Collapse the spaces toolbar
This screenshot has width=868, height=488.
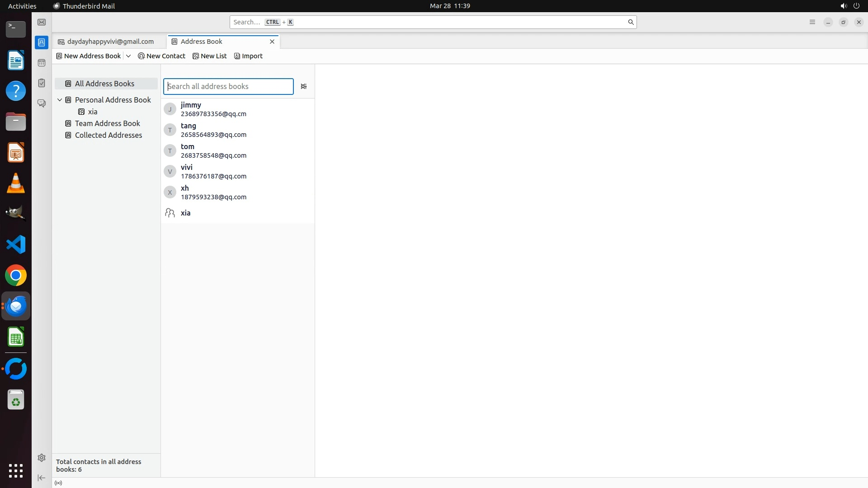pos(42,478)
